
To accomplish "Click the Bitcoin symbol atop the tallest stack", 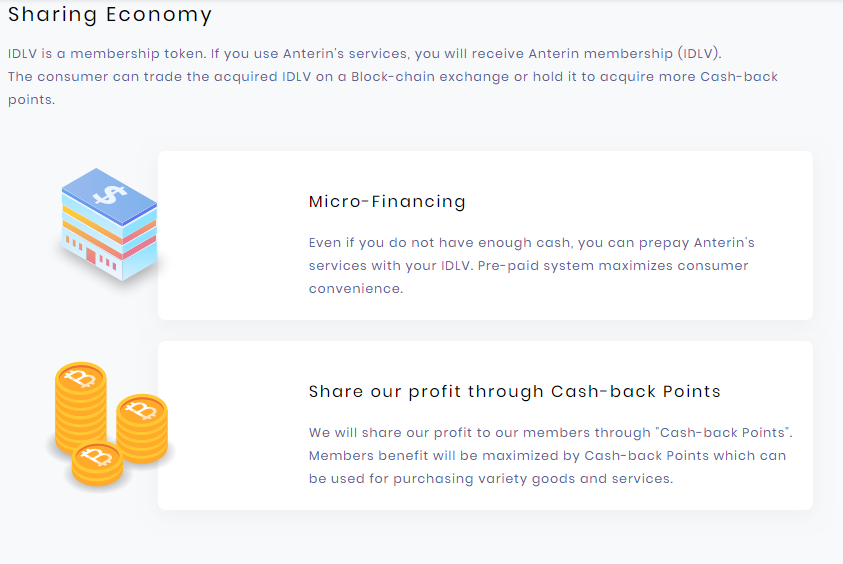I will (81, 378).
